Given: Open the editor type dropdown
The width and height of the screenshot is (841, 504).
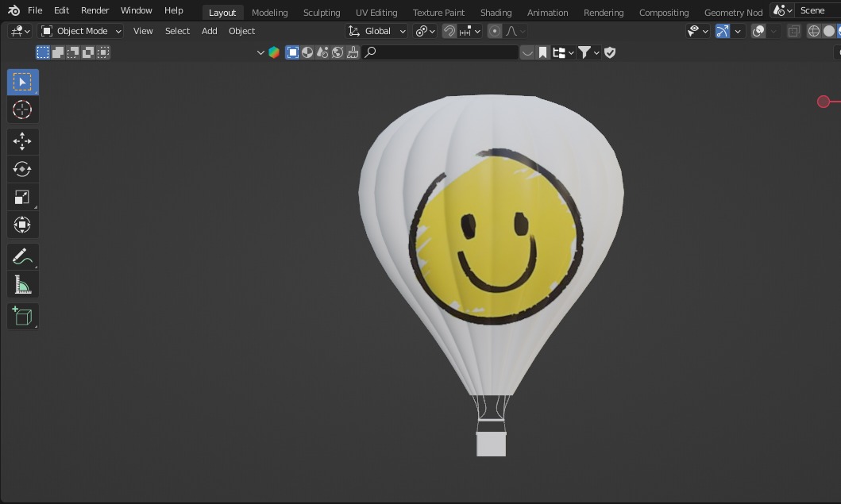Looking at the screenshot, I should (20, 31).
